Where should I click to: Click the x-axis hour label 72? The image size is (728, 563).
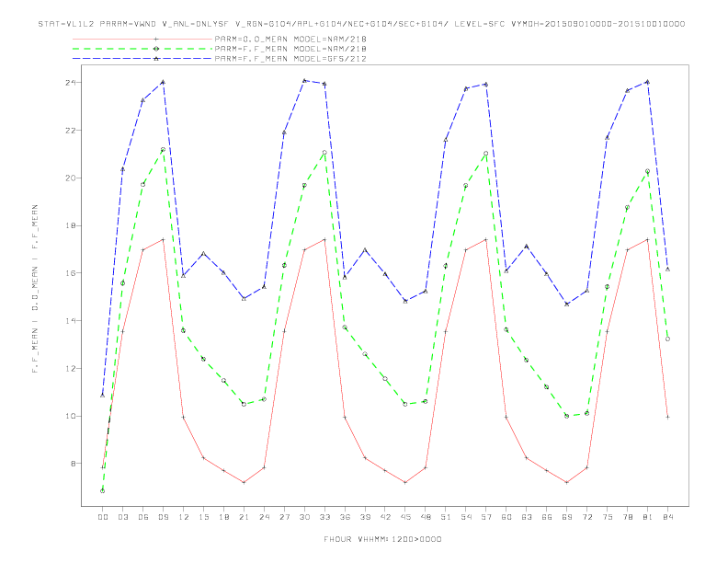pyautogui.click(x=586, y=517)
